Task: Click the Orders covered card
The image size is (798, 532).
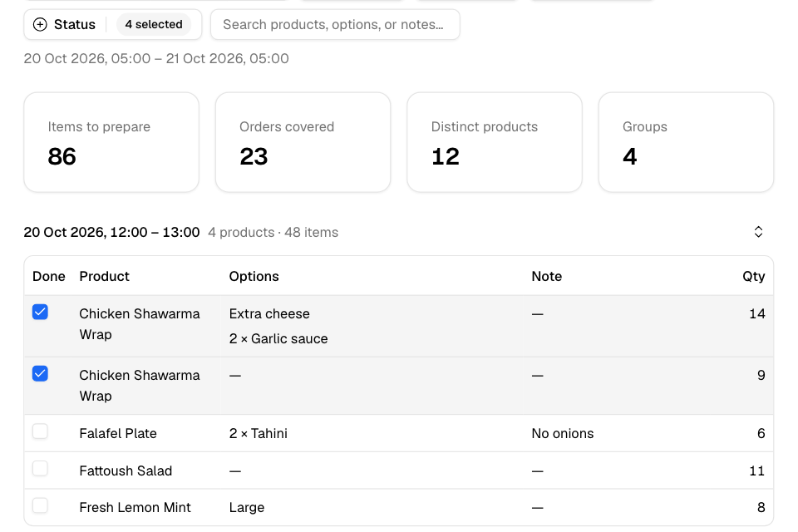Action: point(303,142)
